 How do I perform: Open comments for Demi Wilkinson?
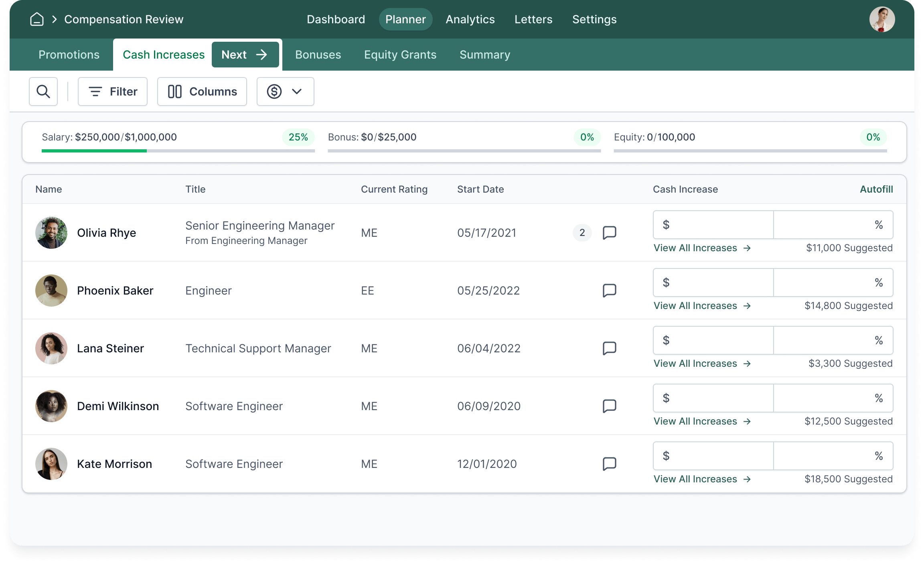[609, 406]
